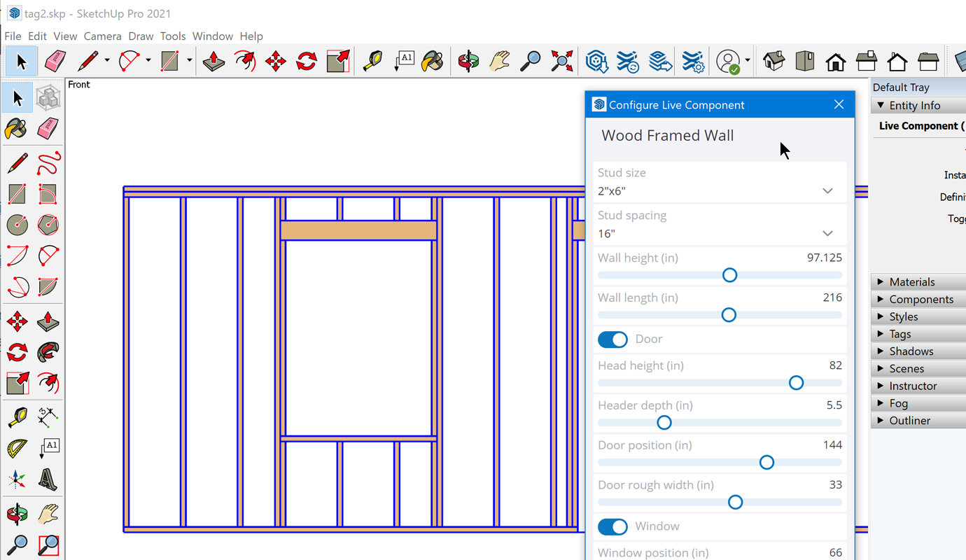Activate the Tape Measure tool in top toolbar
Screen dimensions: 966x560
click(372, 62)
